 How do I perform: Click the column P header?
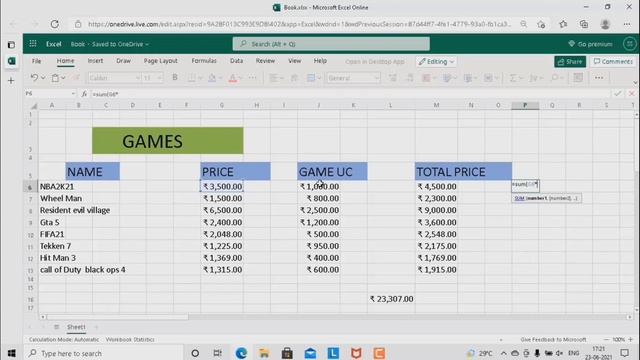click(525, 105)
